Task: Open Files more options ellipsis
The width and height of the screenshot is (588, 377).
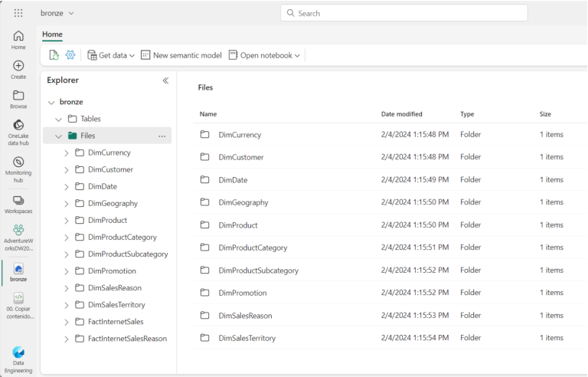Action: click(162, 136)
